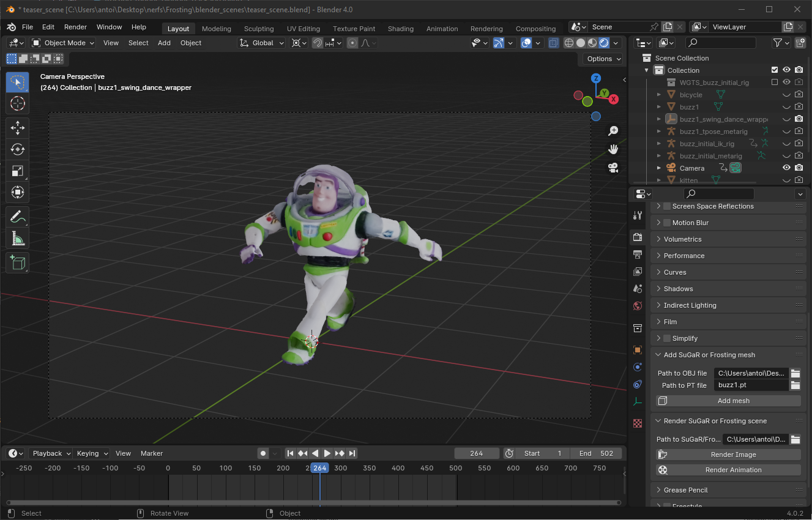Activate the Move tool
812x520 pixels.
[x=17, y=127]
